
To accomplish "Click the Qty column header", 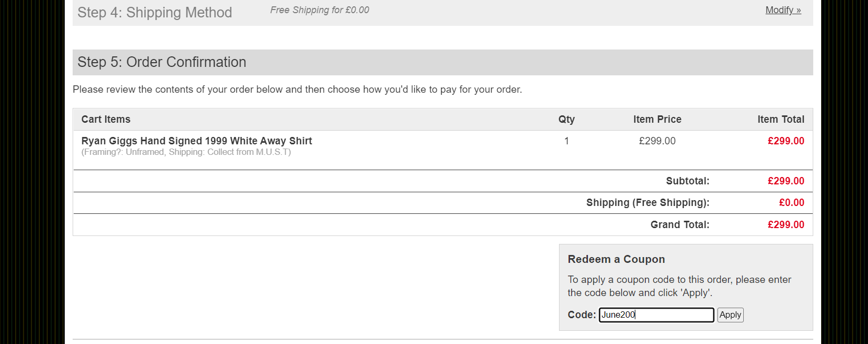I will click(x=566, y=120).
